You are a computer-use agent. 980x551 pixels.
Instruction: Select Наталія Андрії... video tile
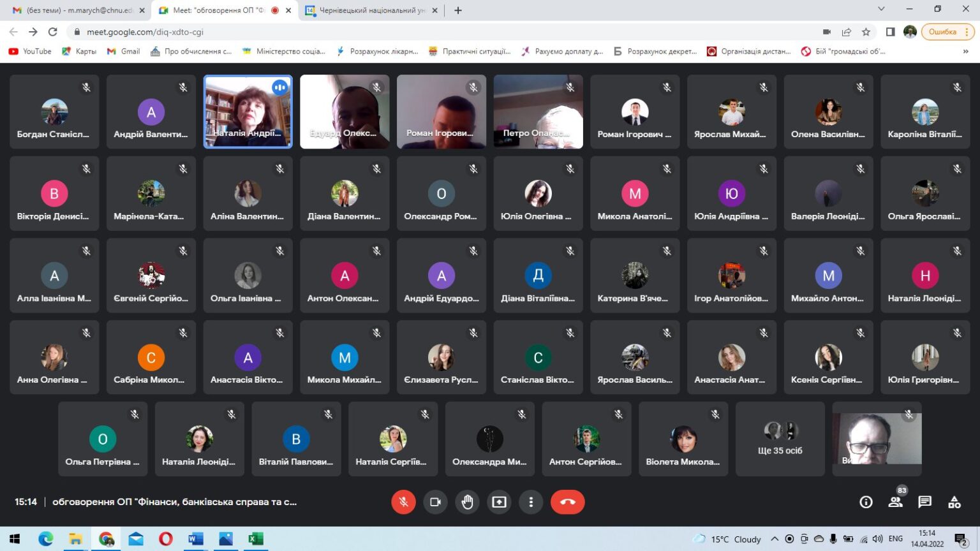pos(248,112)
